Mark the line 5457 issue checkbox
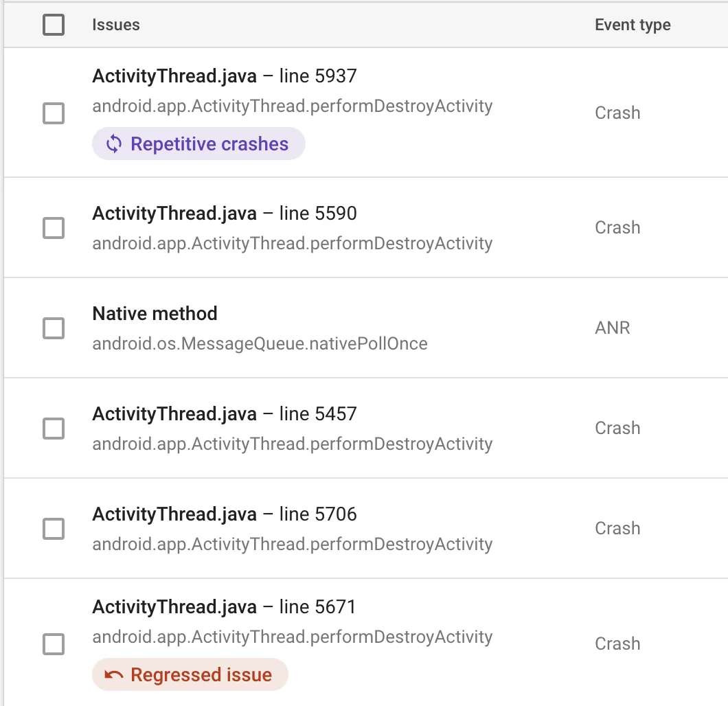The width and height of the screenshot is (728, 706). coord(54,429)
